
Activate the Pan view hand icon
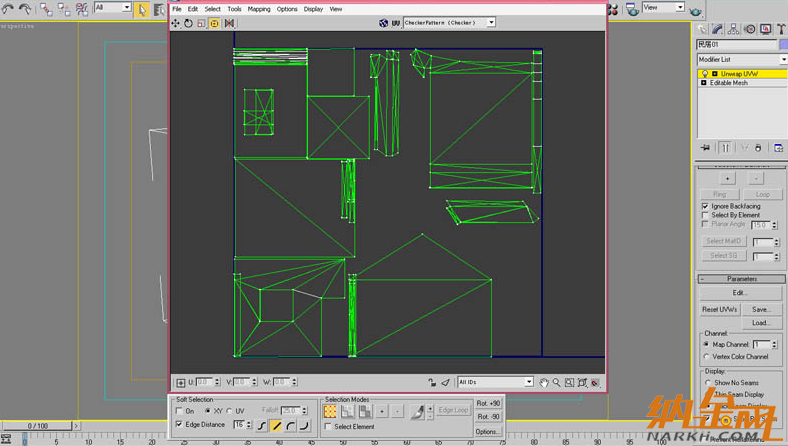click(x=545, y=382)
